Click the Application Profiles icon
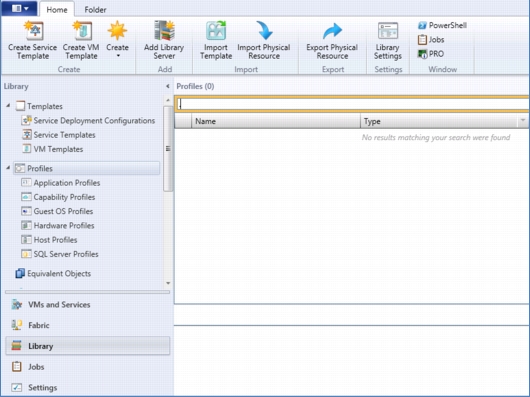This screenshot has height=397, width=530. click(26, 182)
